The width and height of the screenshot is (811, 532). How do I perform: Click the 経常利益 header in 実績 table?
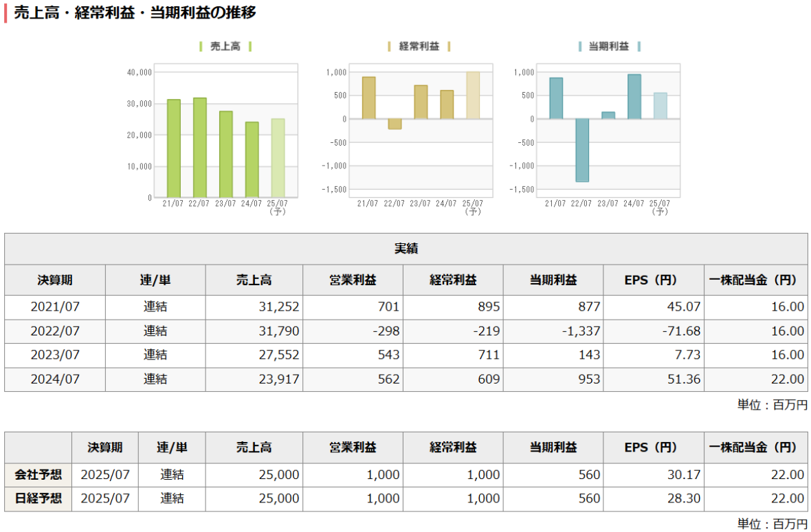click(x=453, y=280)
